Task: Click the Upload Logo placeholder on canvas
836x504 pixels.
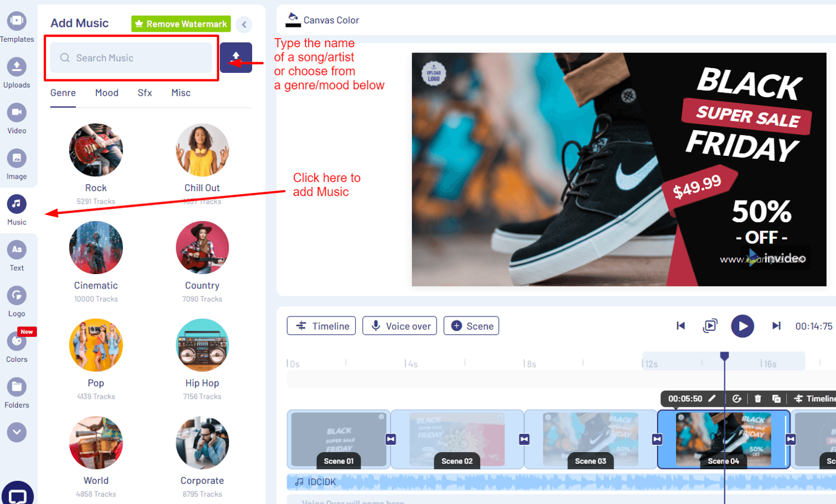Action: point(434,73)
